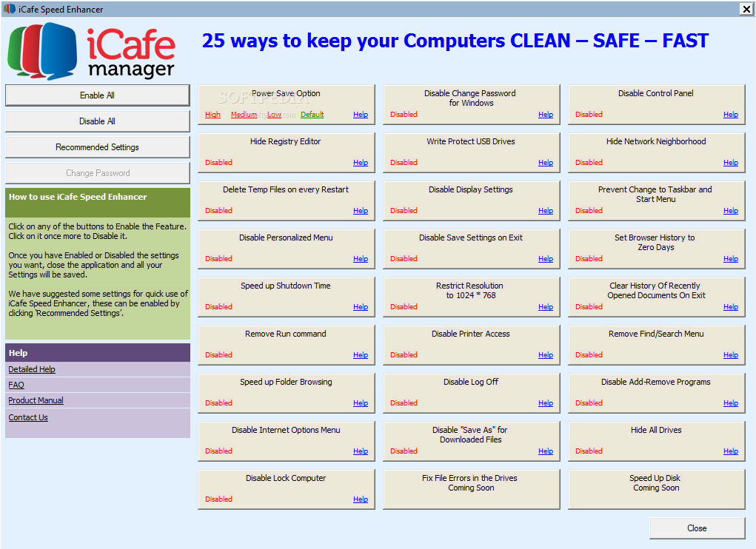The width and height of the screenshot is (756, 549).
Task: Toggle Disable Display Settings
Action: pos(472,201)
